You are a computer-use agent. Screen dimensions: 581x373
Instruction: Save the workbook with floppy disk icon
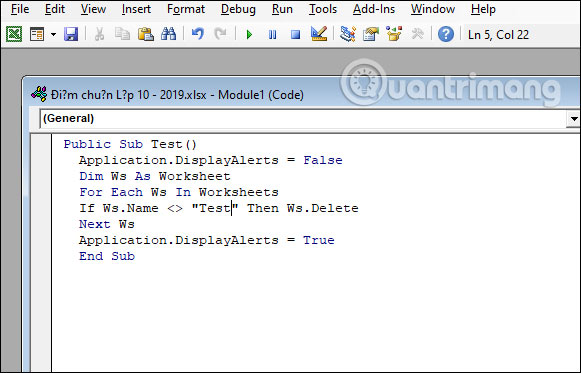point(71,34)
